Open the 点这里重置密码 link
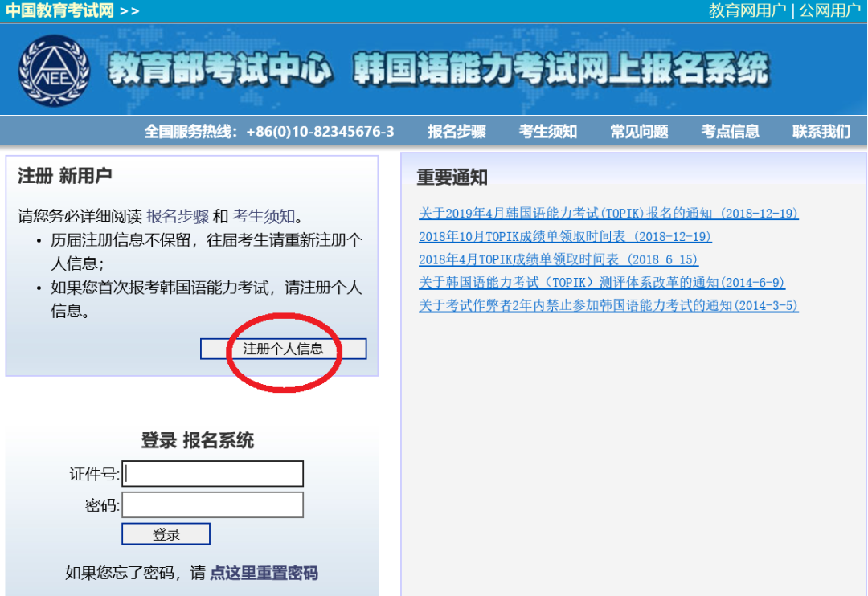Screen dimensions: 868x596 point(264,573)
